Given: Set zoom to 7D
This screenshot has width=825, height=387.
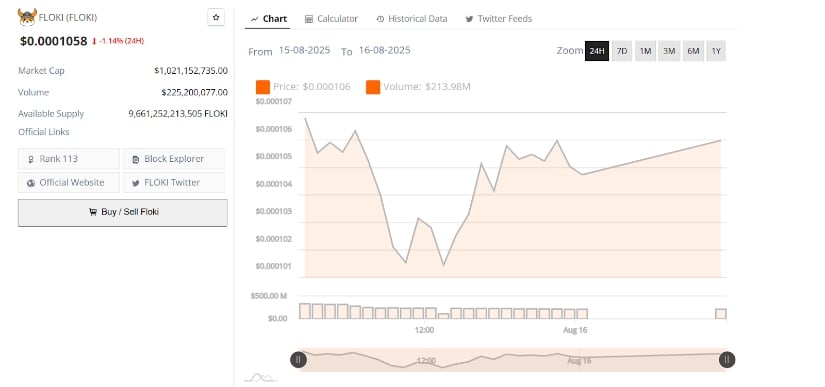Looking at the screenshot, I should 622,51.
